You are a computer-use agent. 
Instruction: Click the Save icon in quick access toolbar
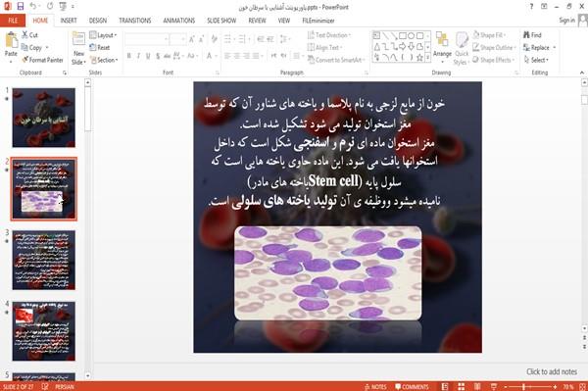click(21, 6)
